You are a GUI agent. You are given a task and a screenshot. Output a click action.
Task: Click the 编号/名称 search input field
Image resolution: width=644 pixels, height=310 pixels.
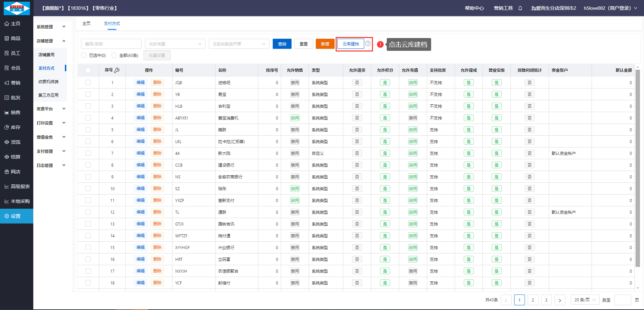(111, 44)
